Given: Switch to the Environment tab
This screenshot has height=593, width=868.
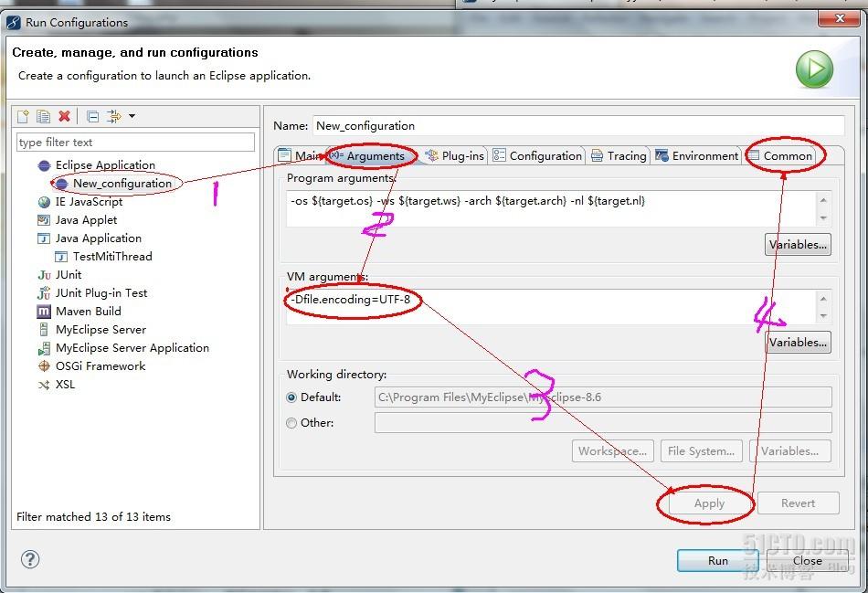Looking at the screenshot, I should point(696,156).
